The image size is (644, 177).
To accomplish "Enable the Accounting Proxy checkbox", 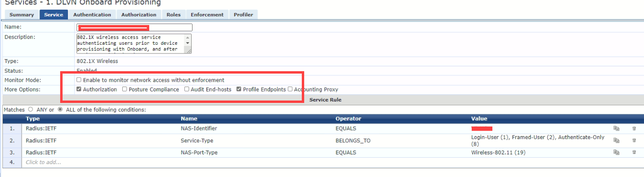I will coord(290,89).
